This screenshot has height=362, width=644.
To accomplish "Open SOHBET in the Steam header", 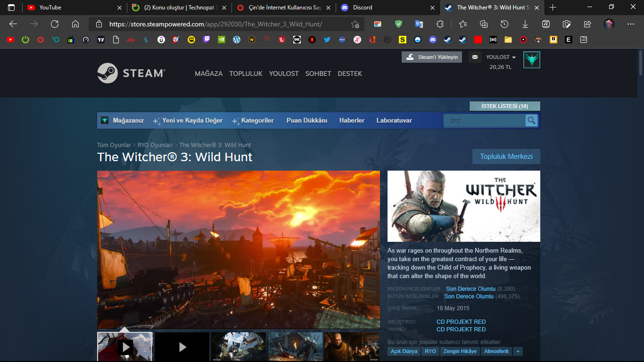I will click(x=318, y=74).
